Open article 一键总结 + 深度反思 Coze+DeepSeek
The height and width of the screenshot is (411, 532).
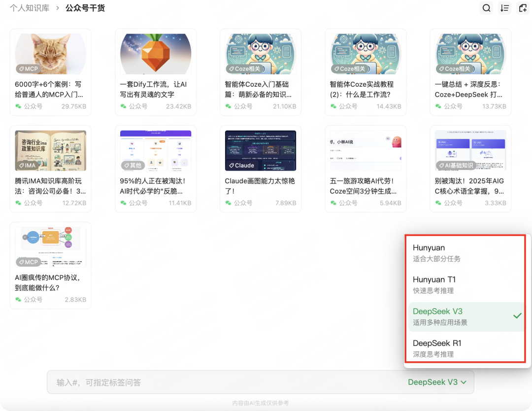(468, 89)
